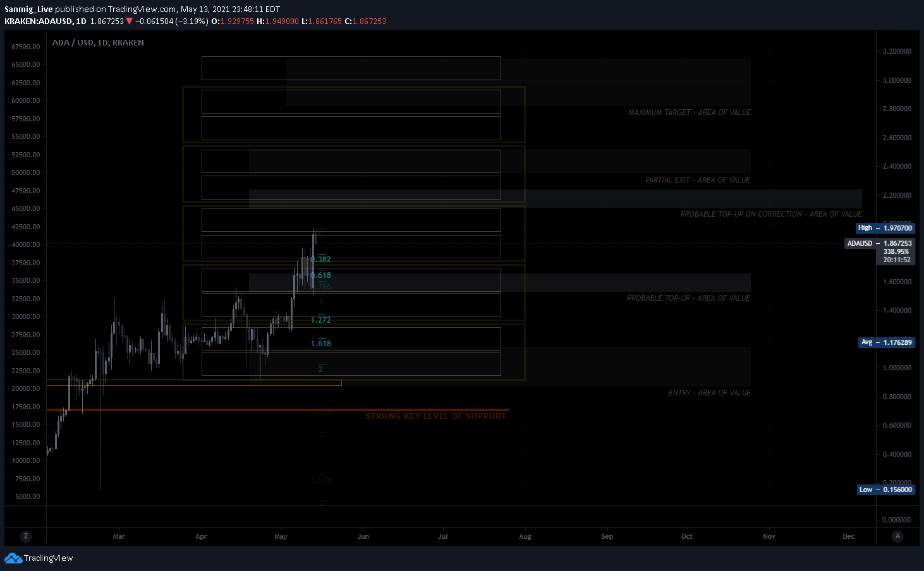Select the PROBABLE TOP-UP - AREA OF VALUE label
This screenshot has height=571, width=924.
point(688,298)
